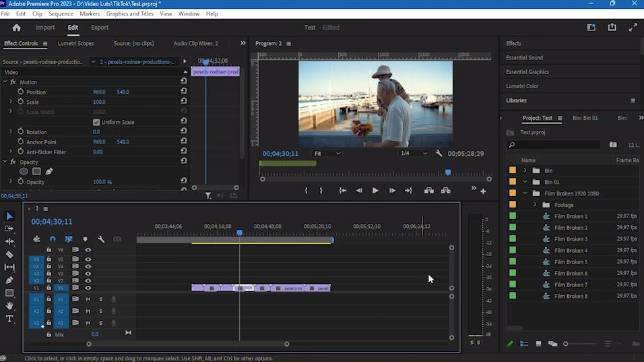
Task: Open Graphics and Titles menu
Action: click(x=130, y=13)
